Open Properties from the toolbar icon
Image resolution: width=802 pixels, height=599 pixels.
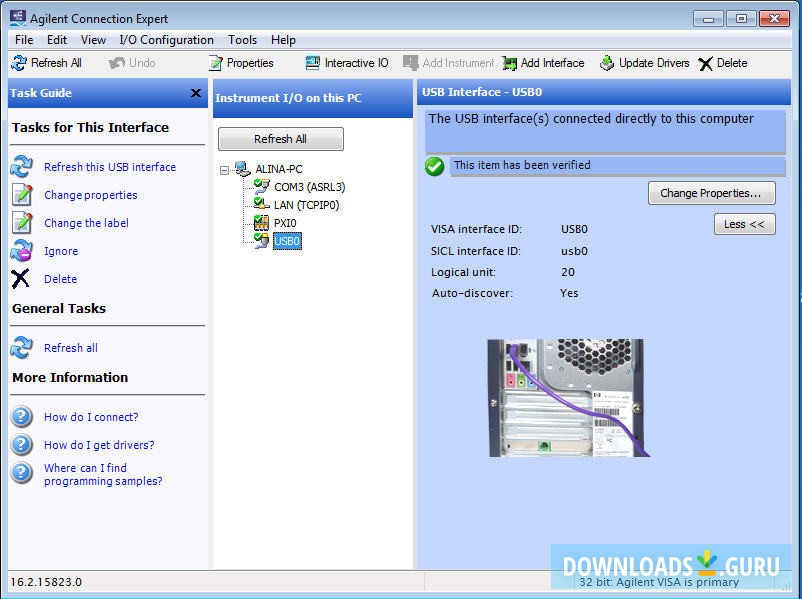(215, 63)
